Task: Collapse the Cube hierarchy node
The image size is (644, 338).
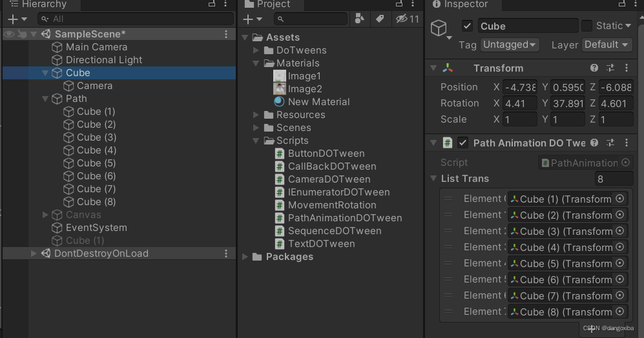Action: pyautogui.click(x=45, y=73)
